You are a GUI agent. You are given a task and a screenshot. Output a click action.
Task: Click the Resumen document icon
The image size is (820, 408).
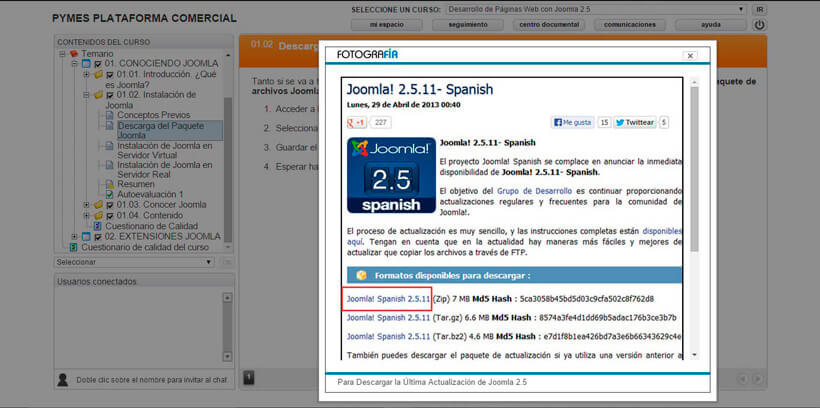tap(109, 185)
